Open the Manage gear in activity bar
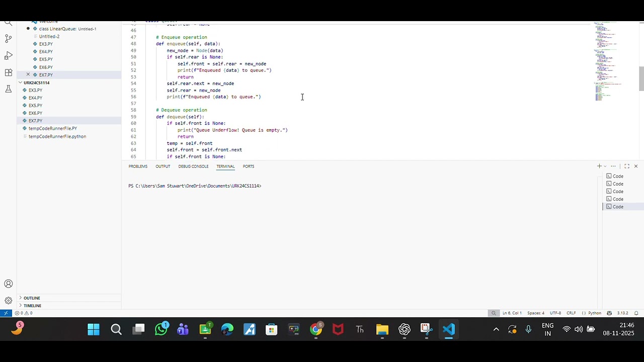 (8, 300)
